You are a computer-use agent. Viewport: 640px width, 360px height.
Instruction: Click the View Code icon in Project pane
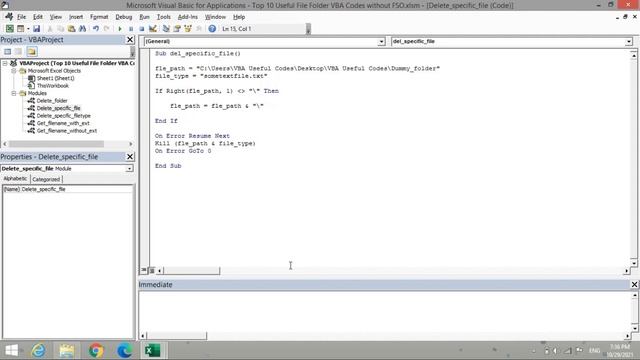(7, 51)
